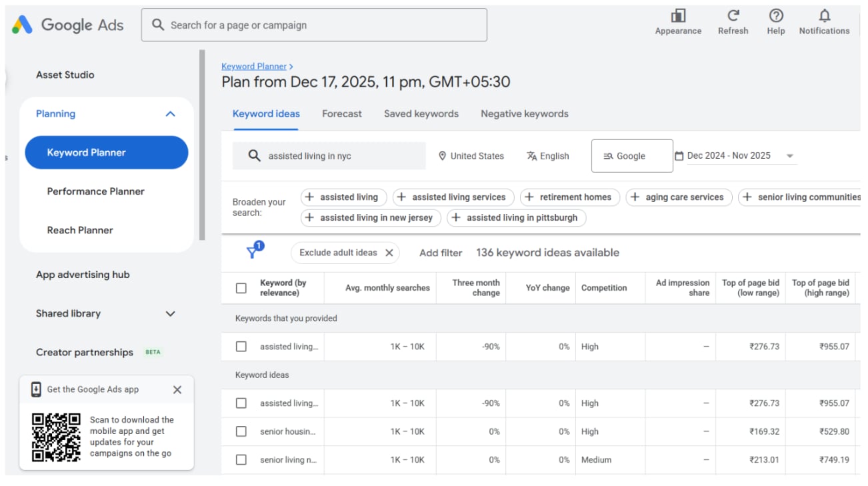Switch to the Saved keywords tab
Viewport: 868px width, 486px height.
pyautogui.click(x=421, y=114)
